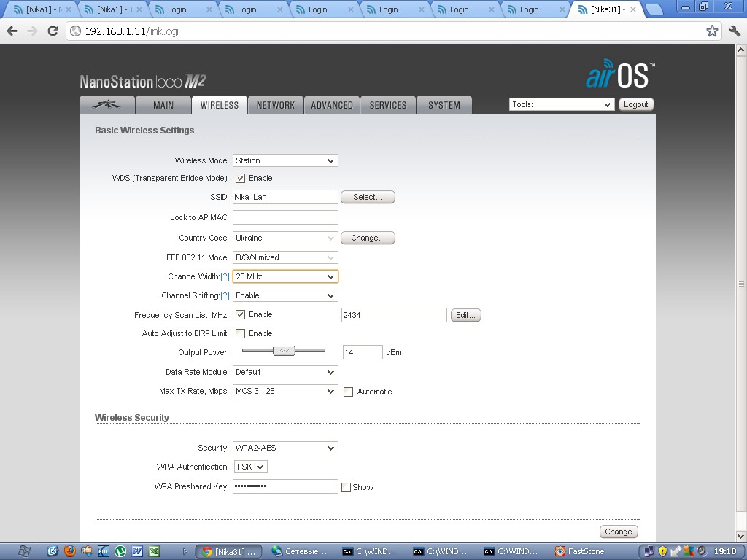Open IEEE 802.11 Mode dropdown
This screenshot has width=747, height=560.
pos(285,257)
